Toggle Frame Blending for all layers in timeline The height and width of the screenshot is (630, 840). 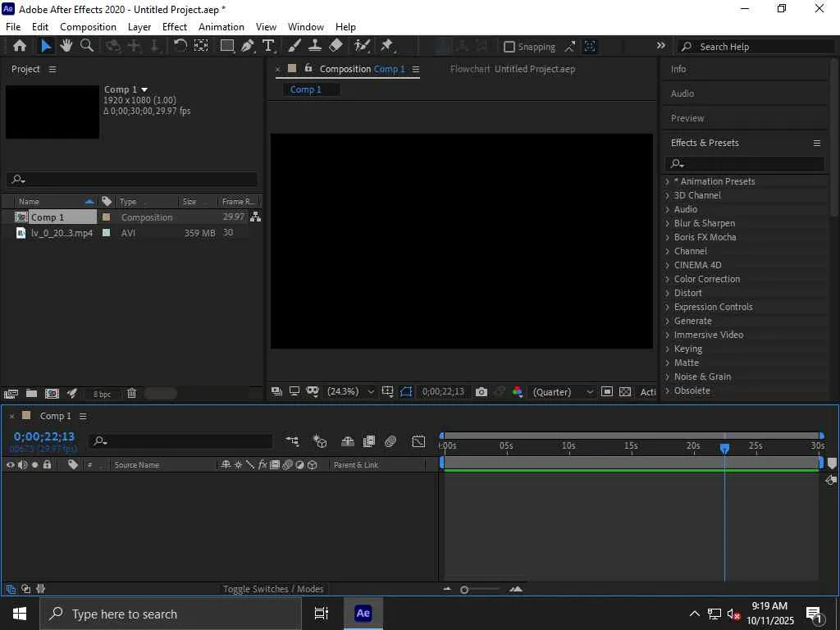(369, 441)
